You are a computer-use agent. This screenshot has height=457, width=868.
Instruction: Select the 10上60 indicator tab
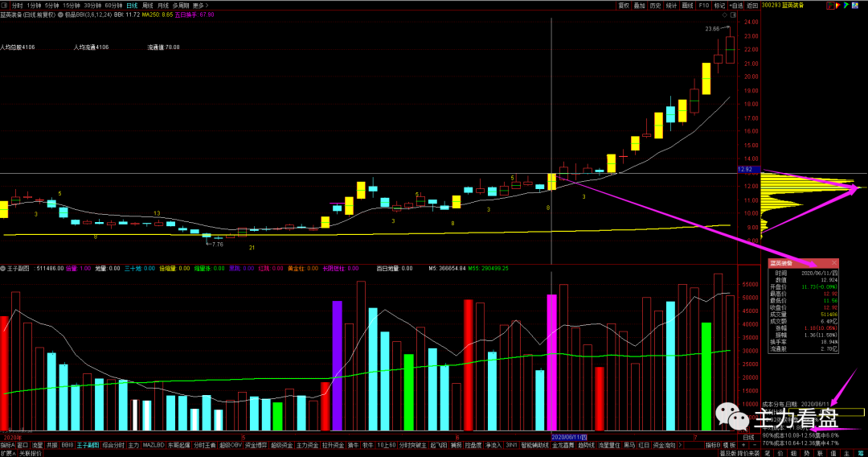[387, 446]
